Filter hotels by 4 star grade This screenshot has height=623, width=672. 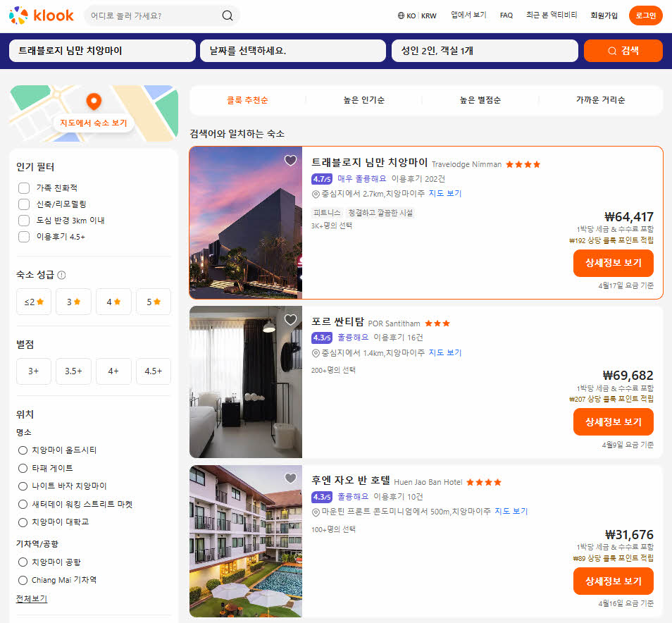click(x=113, y=302)
